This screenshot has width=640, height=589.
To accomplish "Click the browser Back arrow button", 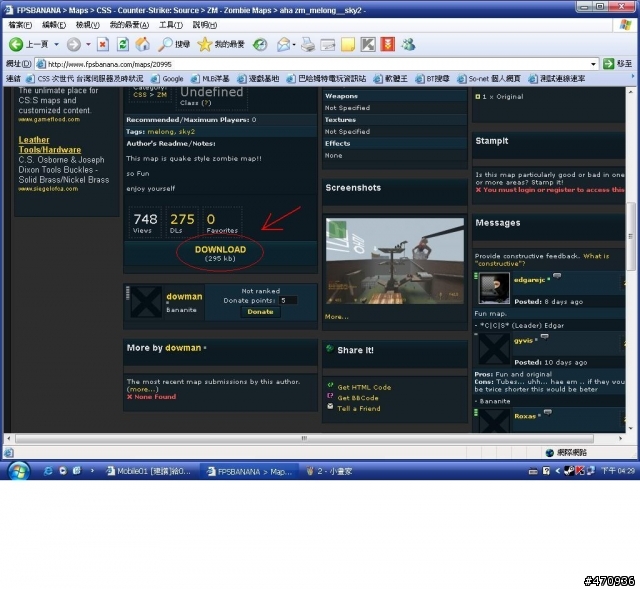I will pyautogui.click(x=16, y=44).
